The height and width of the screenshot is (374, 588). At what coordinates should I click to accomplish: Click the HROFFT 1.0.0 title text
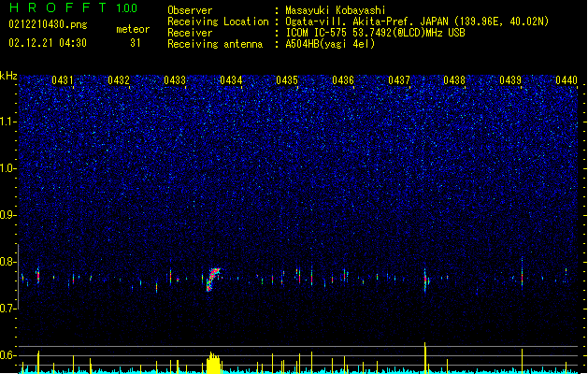point(73,7)
